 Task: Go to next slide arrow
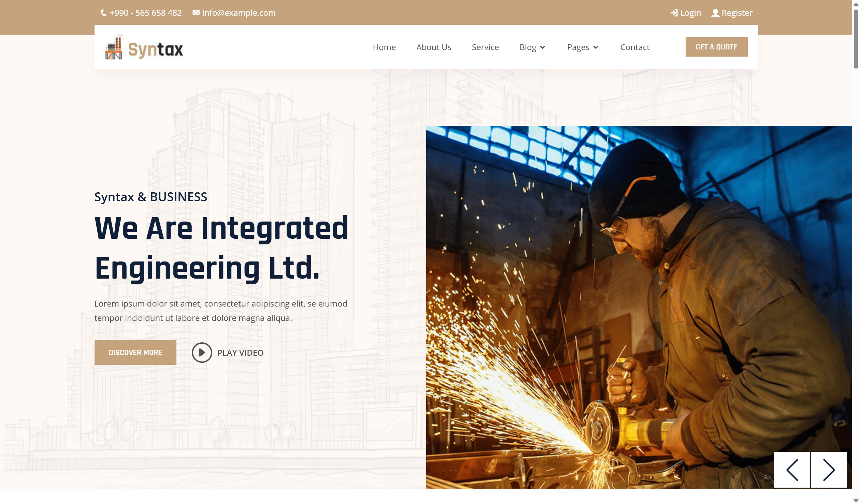pos(829,470)
